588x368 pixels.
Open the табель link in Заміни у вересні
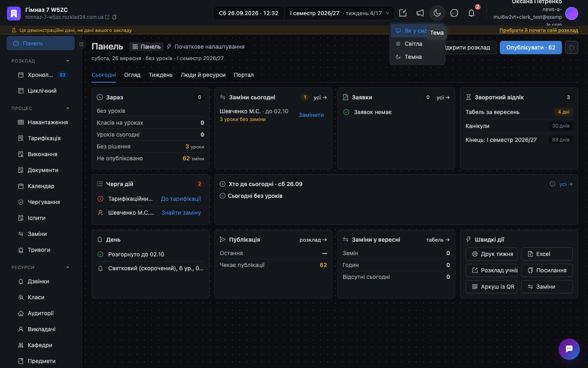tap(438, 240)
